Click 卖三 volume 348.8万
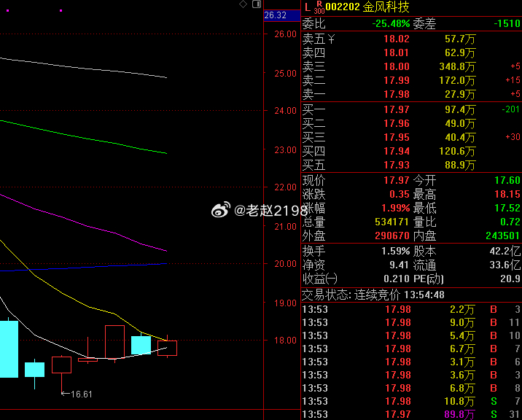 457,66
